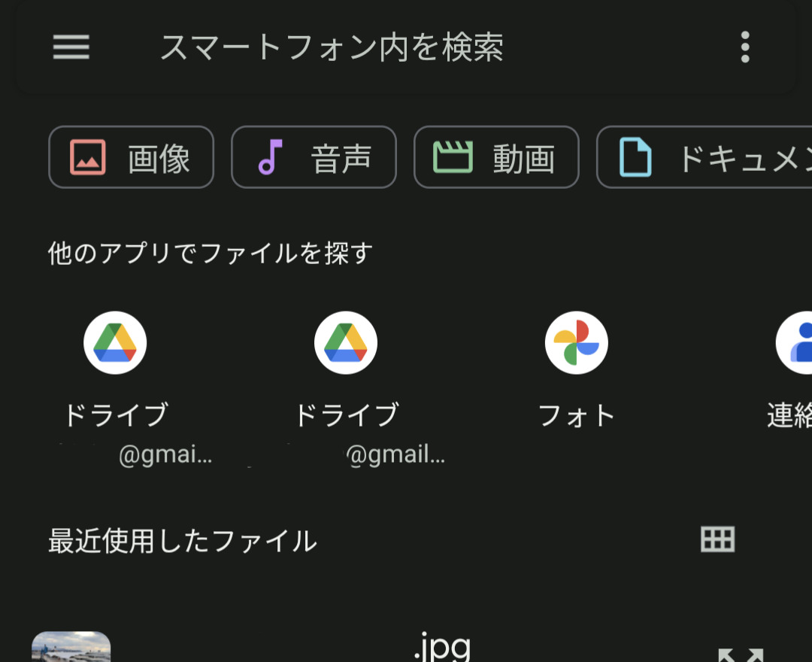Image resolution: width=812 pixels, height=662 pixels.
Task: Launch the Google Photos pinwheel icon
Action: [577, 343]
